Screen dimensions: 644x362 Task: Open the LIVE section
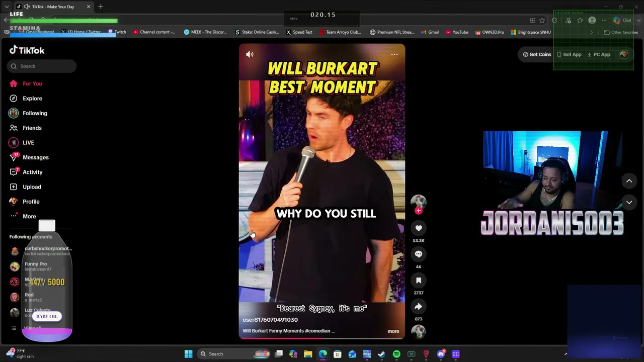22,143
